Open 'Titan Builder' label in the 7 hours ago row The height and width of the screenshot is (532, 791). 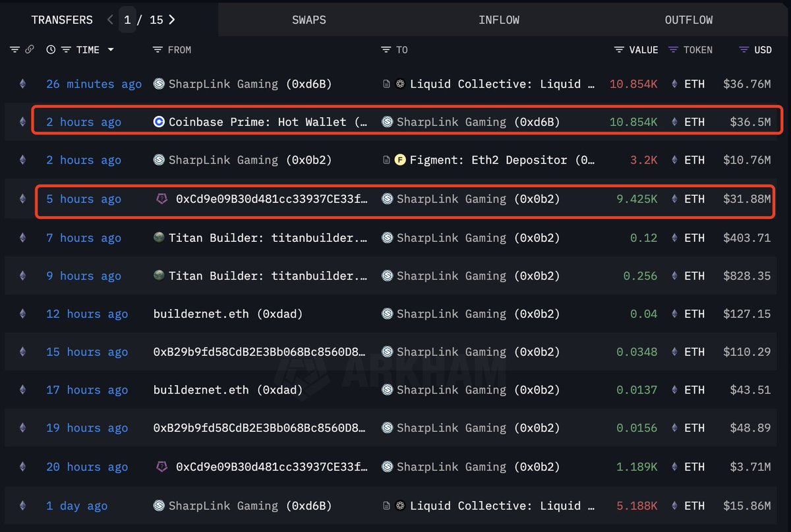268,238
